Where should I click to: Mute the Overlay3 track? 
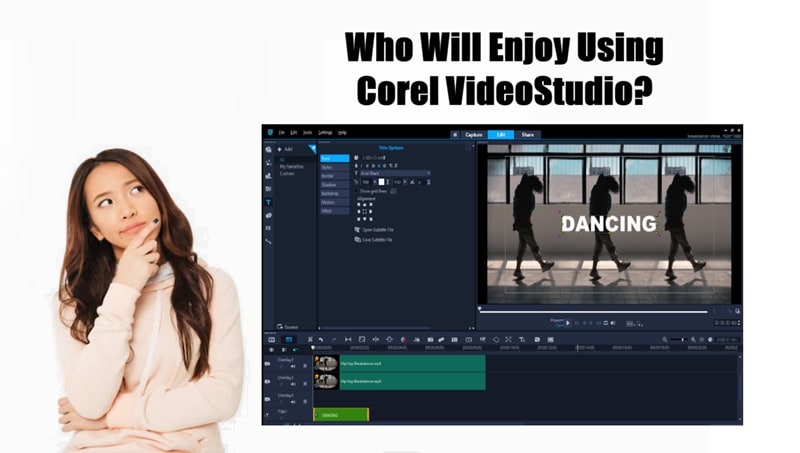[x=293, y=384]
